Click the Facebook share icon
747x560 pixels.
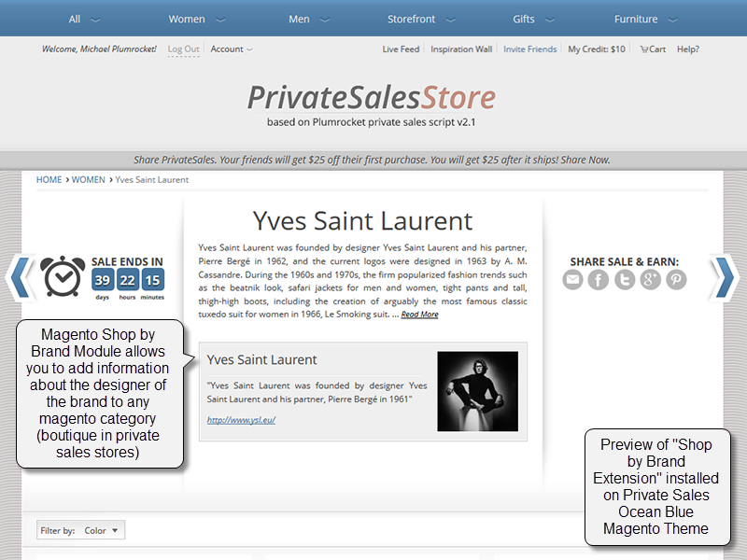click(x=599, y=278)
